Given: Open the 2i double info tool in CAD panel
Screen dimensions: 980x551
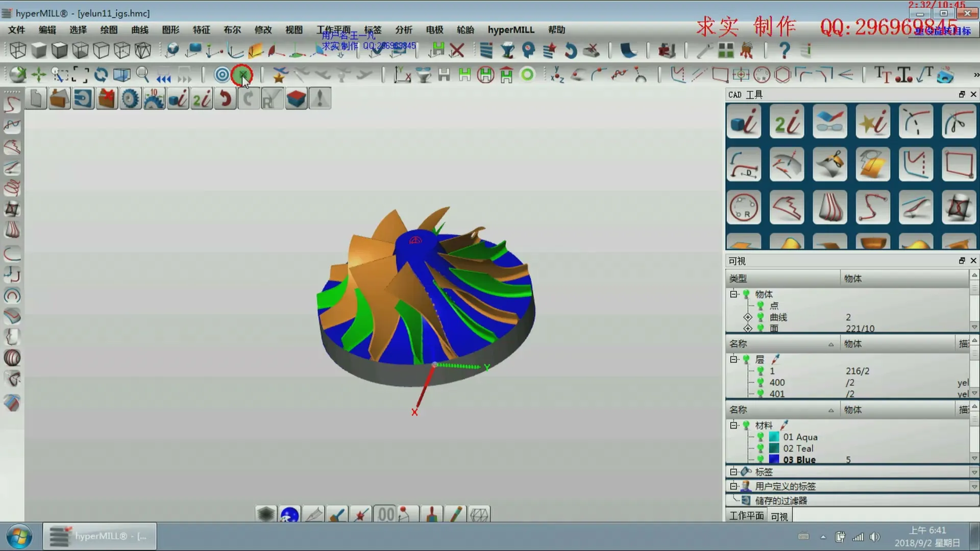Looking at the screenshot, I should tap(787, 121).
